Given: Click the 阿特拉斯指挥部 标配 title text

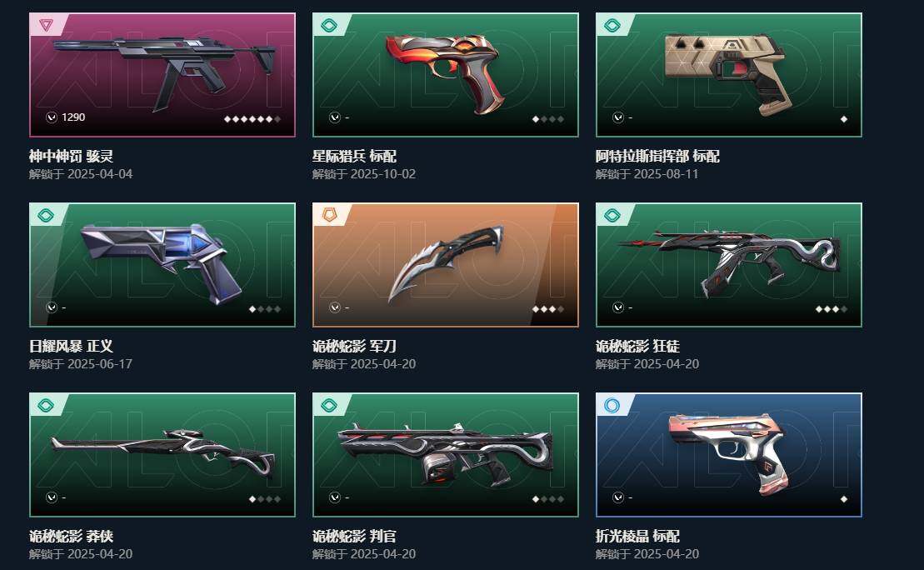Looking at the screenshot, I should 657,156.
